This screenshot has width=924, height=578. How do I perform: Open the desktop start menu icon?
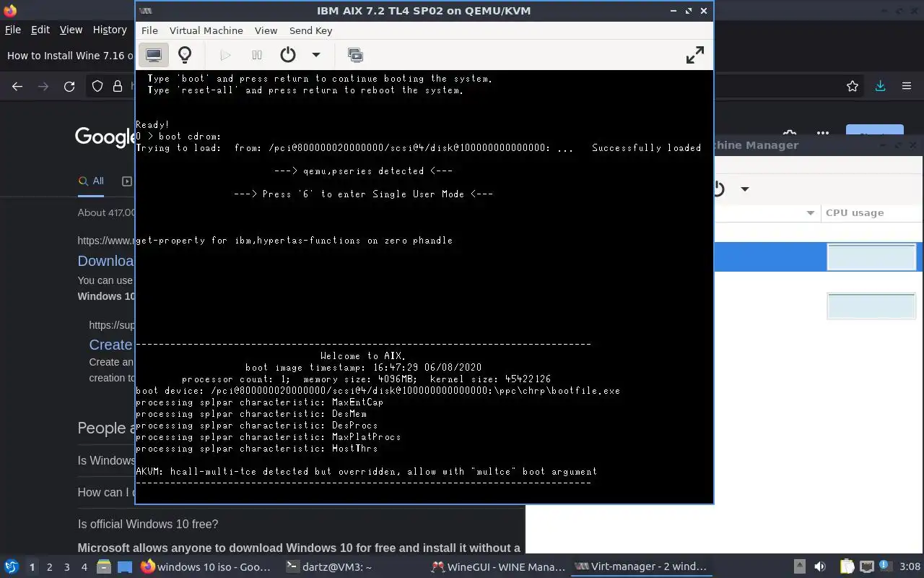(x=12, y=566)
